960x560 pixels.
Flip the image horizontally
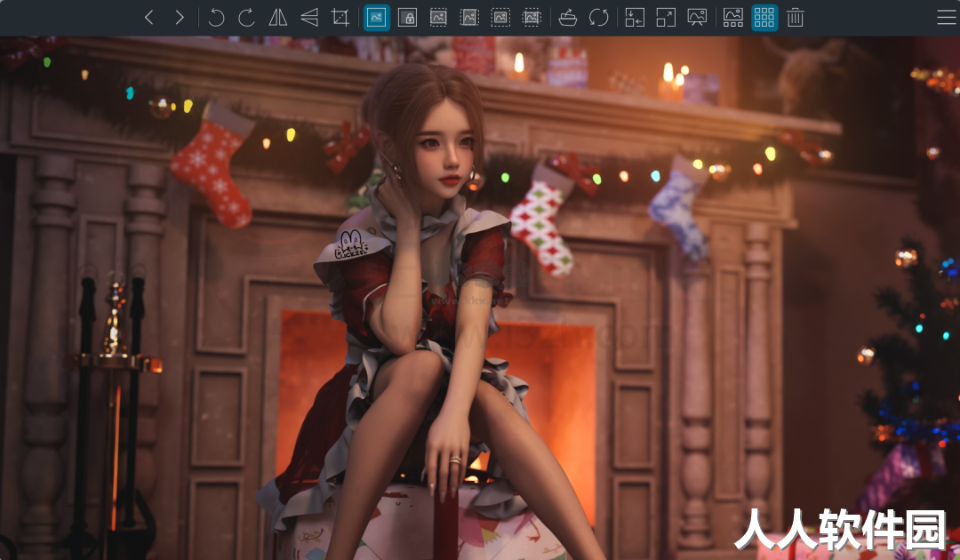pyautogui.click(x=278, y=18)
